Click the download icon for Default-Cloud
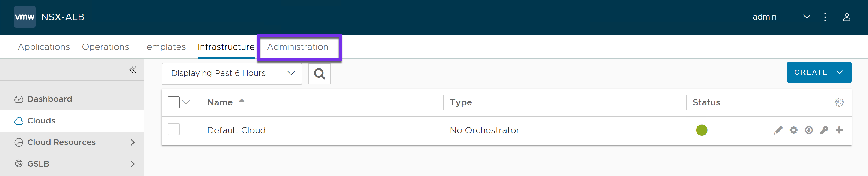The height and width of the screenshot is (176, 868). pos(809,130)
